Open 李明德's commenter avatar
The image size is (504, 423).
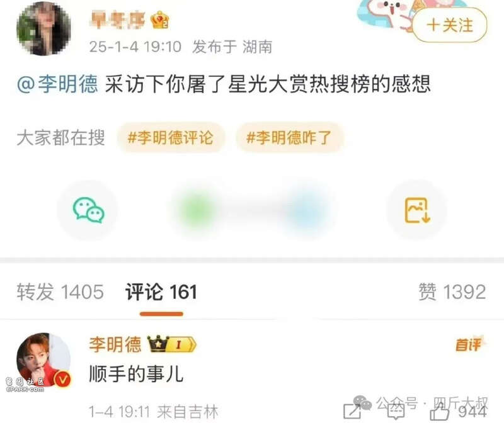pyautogui.click(x=43, y=359)
